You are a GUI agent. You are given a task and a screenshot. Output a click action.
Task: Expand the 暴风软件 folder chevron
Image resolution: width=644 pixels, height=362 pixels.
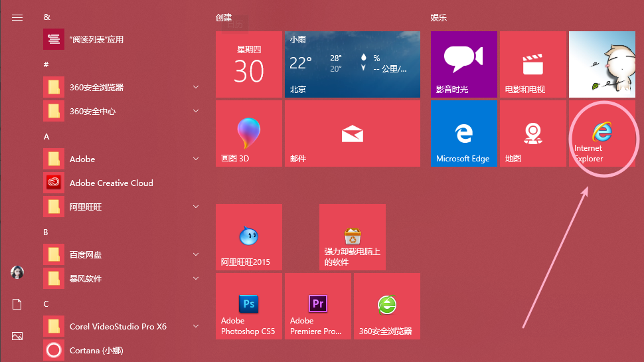(196, 278)
